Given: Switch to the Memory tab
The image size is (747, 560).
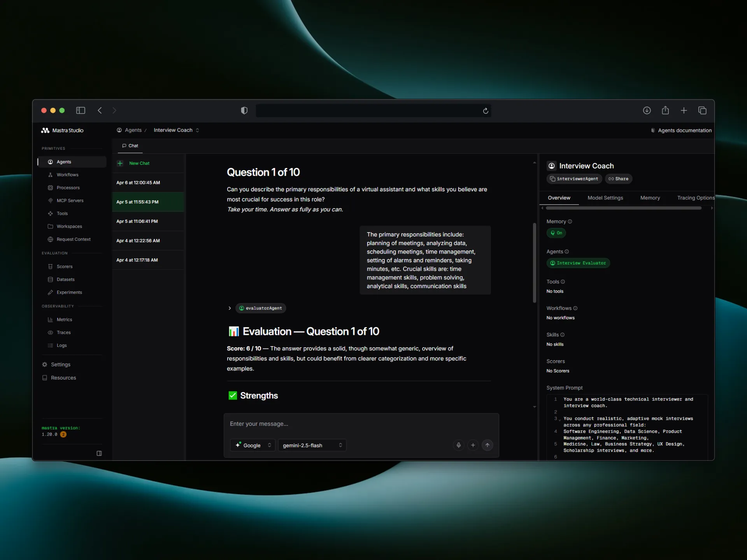Looking at the screenshot, I should point(650,198).
